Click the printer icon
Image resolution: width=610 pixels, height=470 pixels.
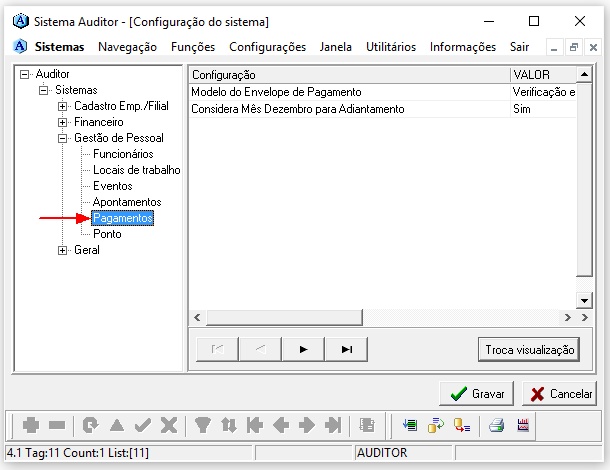pos(497,425)
